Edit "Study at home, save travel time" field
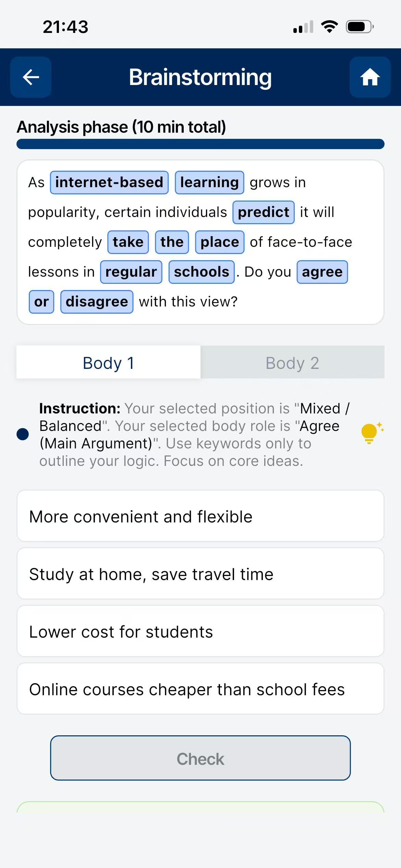Screen dimensions: 401x868 pos(200,574)
